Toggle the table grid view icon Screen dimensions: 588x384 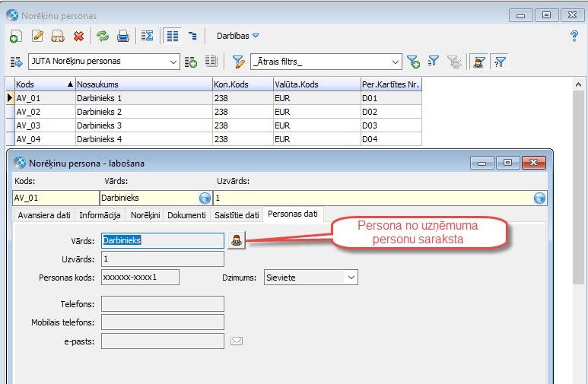173,36
